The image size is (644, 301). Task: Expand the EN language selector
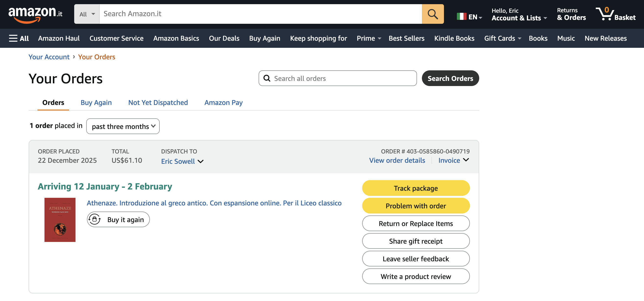tap(475, 17)
